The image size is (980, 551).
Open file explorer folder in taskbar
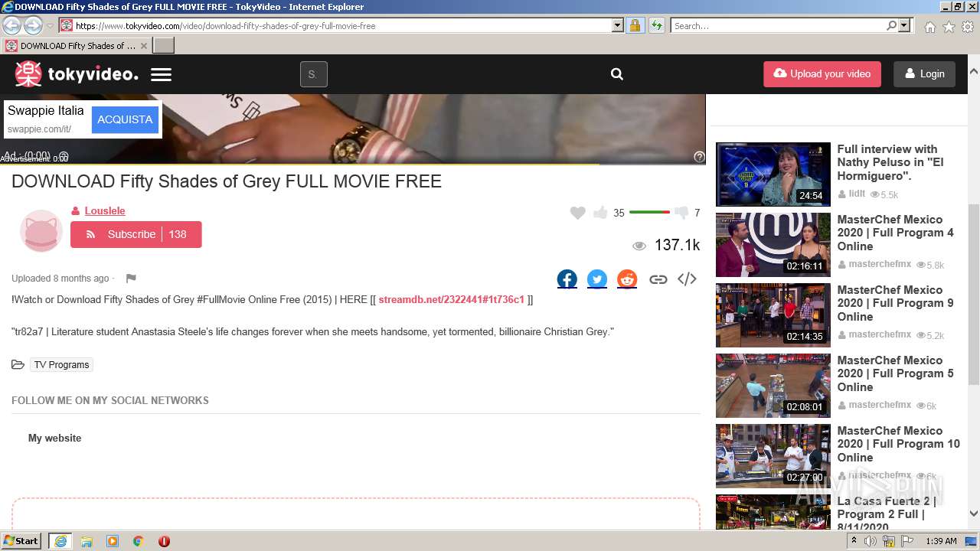tap(87, 541)
